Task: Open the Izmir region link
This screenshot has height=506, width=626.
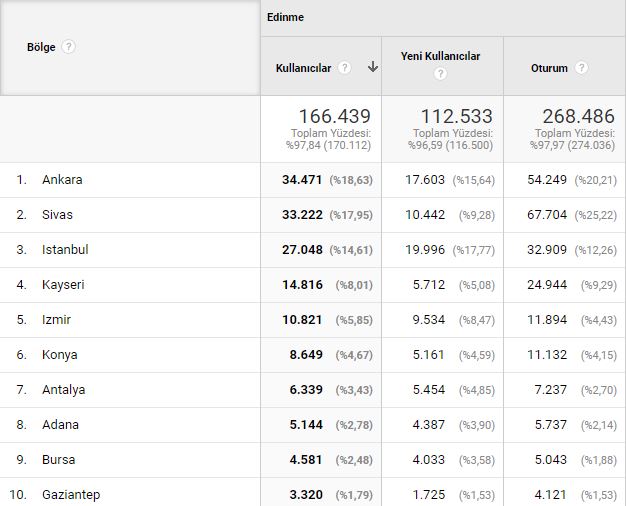Action: 56,320
